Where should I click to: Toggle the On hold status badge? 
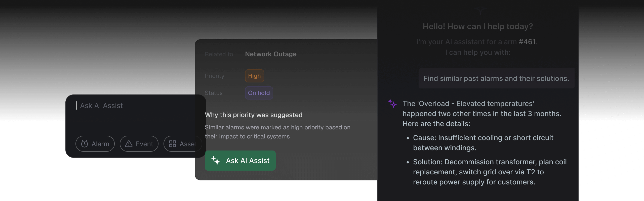(x=259, y=93)
